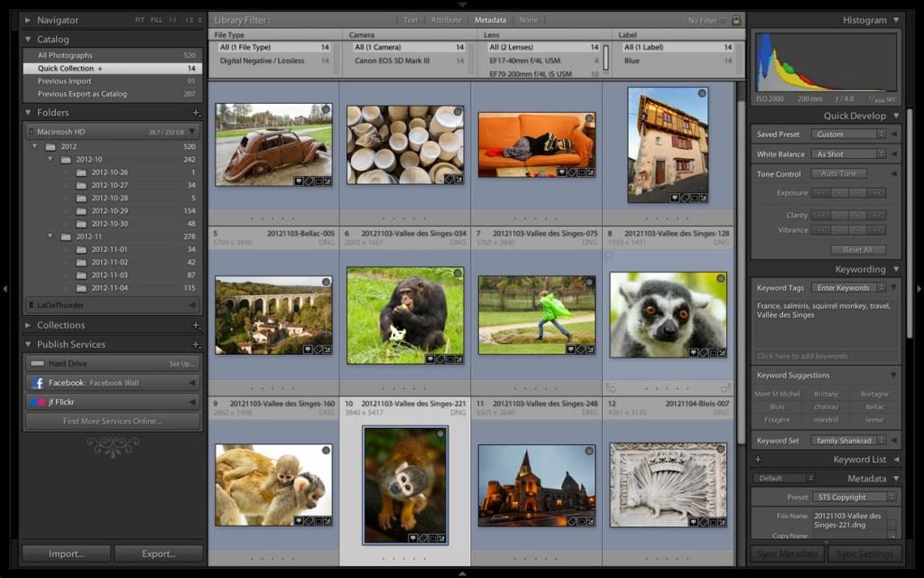Click the Auto Tone button
Image resolution: width=924 pixels, height=578 pixels.
click(838, 173)
